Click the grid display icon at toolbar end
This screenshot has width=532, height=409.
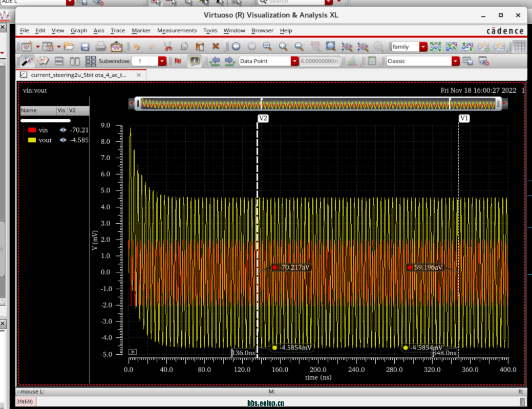point(519,47)
